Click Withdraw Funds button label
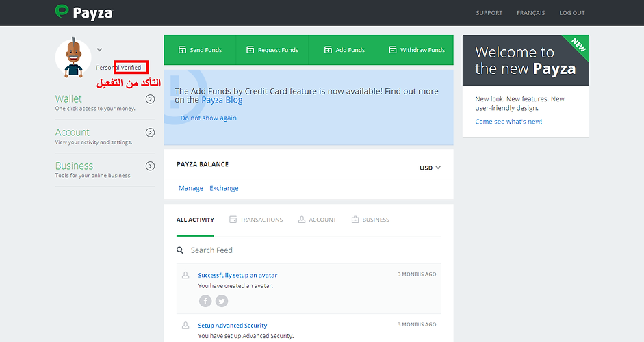Image resolution: width=644 pixels, height=342 pixels. [423, 50]
